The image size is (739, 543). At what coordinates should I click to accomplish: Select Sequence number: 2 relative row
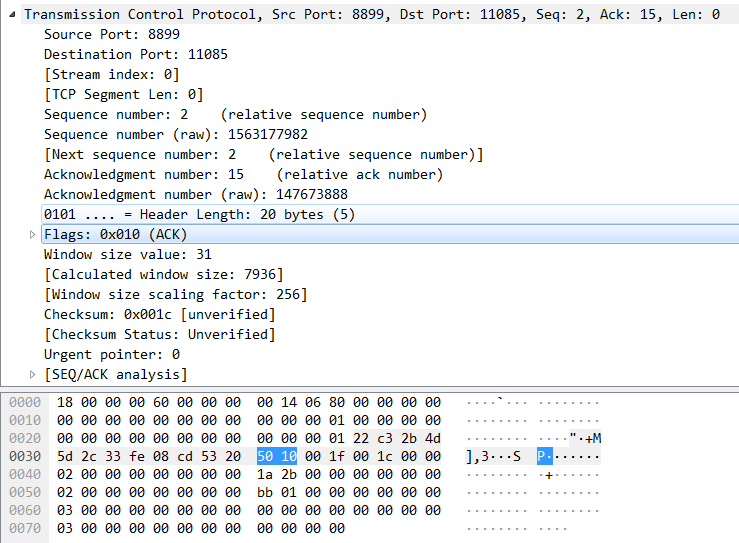[236, 115]
